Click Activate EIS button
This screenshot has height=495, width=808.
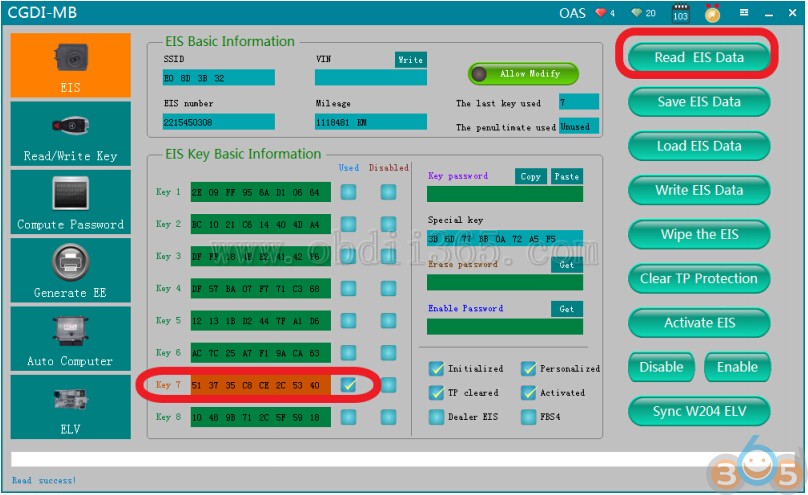coord(699,323)
